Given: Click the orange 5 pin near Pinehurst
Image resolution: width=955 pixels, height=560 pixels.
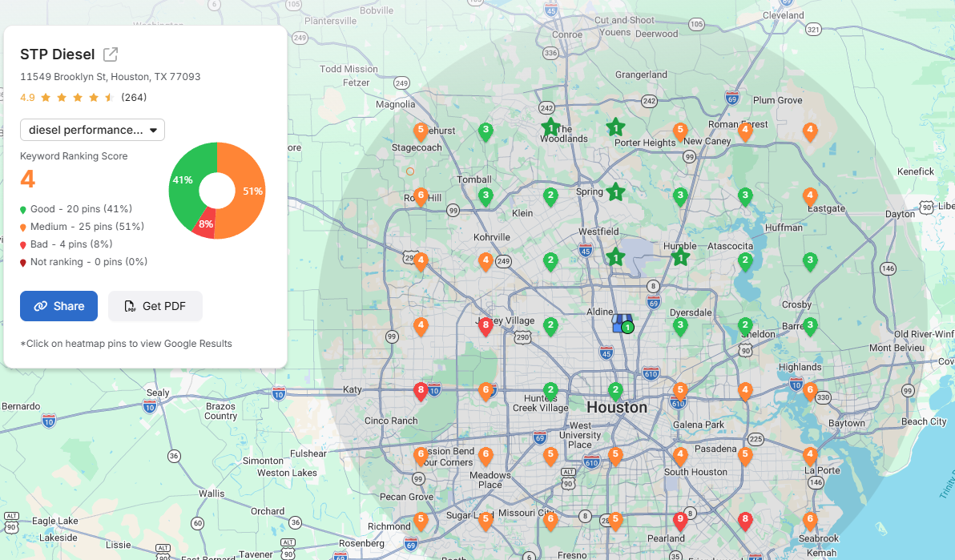Looking at the screenshot, I should click(421, 131).
